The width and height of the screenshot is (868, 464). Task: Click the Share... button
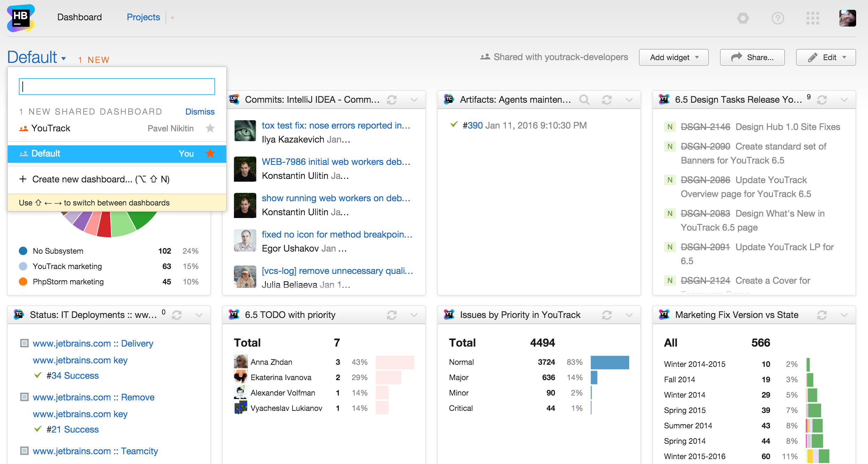point(752,57)
